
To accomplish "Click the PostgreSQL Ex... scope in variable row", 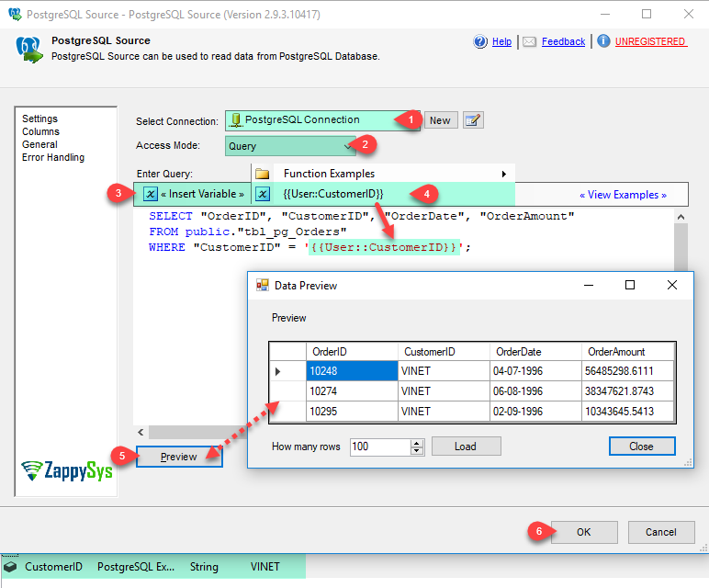I will click(136, 567).
